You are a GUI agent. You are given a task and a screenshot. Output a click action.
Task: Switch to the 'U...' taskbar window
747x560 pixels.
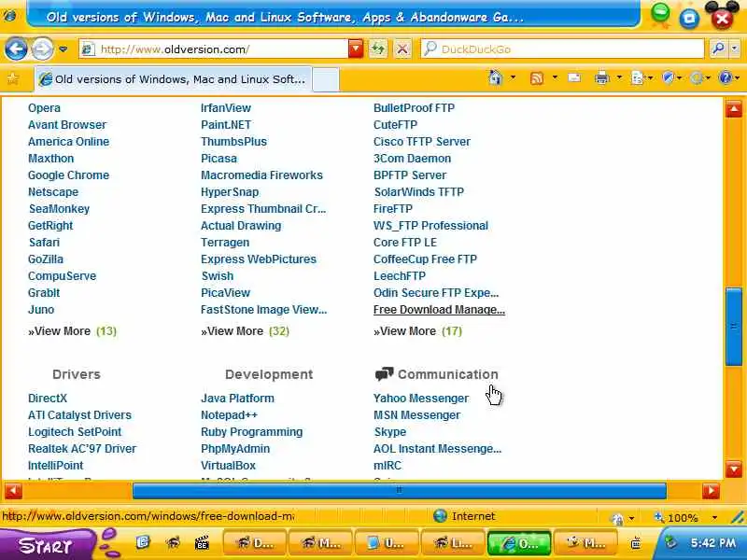pos(387,543)
